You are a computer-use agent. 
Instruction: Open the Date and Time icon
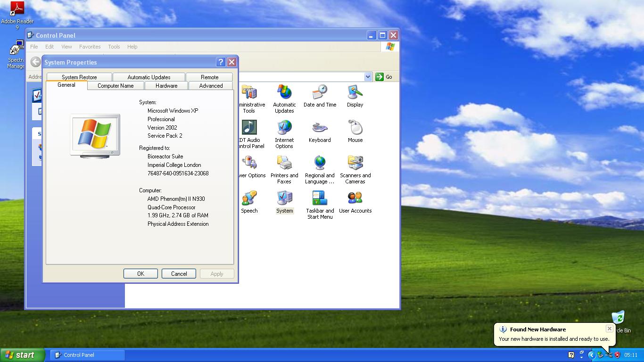[x=320, y=96]
